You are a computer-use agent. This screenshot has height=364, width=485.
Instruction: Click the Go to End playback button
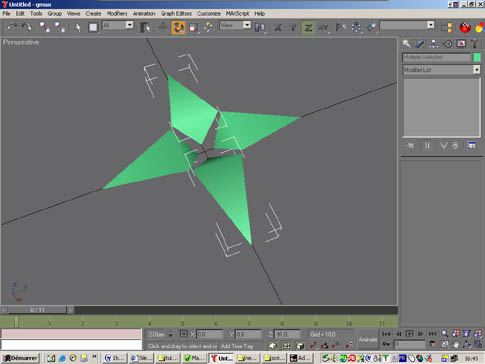click(x=432, y=334)
